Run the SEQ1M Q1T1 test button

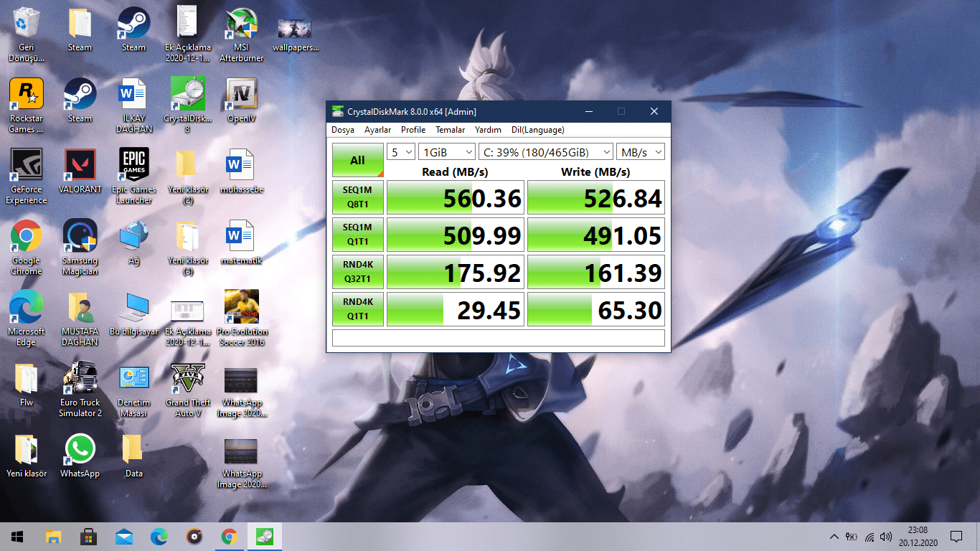pyautogui.click(x=358, y=235)
